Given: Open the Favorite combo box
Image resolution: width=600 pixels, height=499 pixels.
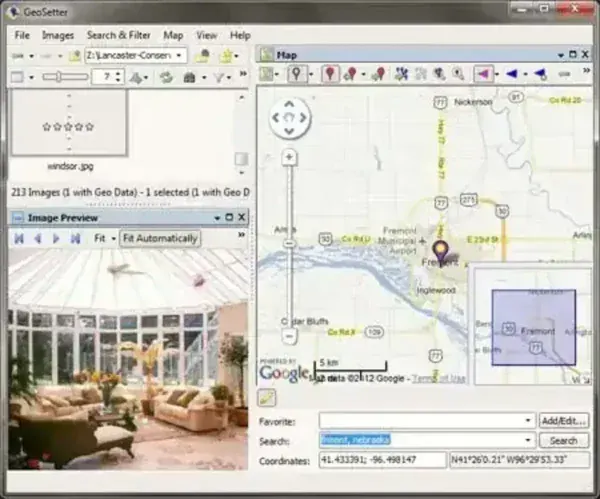Looking at the screenshot, I should point(427,421).
